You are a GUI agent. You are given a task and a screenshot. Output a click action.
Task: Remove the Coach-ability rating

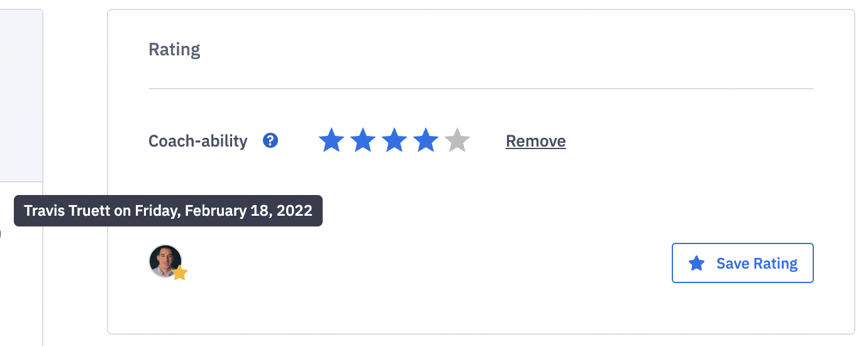pos(536,141)
